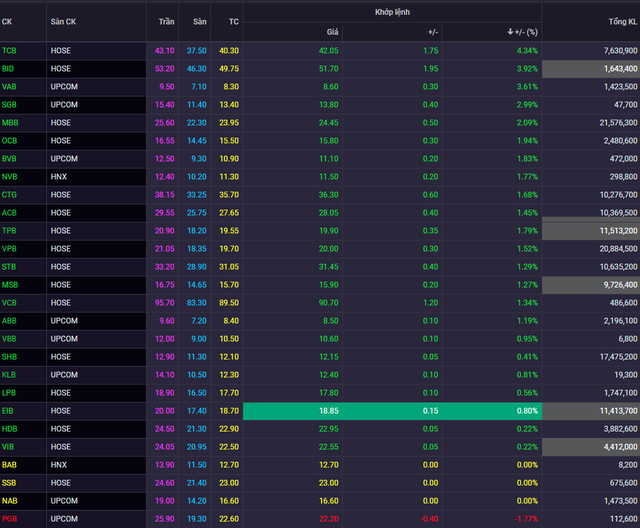Select EIB percent change 0.80%
The width and height of the screenshot is (640, 528).
[527, 410]
